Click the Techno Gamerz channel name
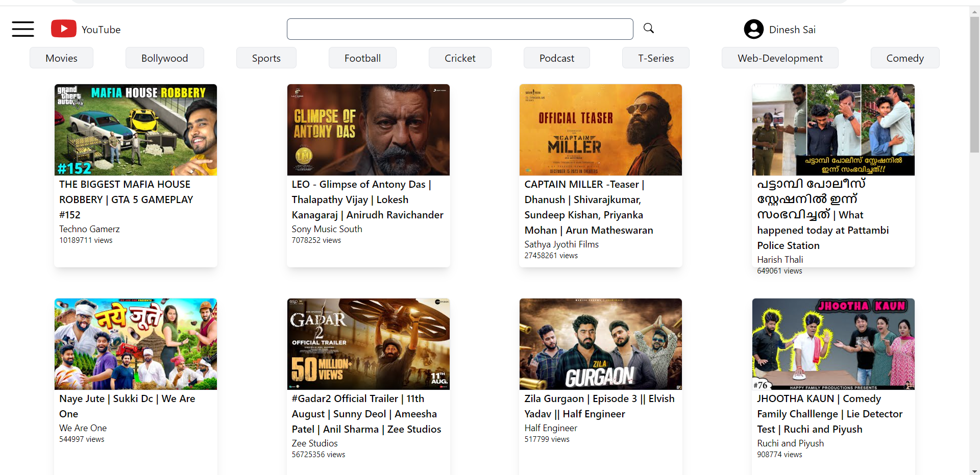This screenshot has height=475, width=980. (x=89, y=229)
